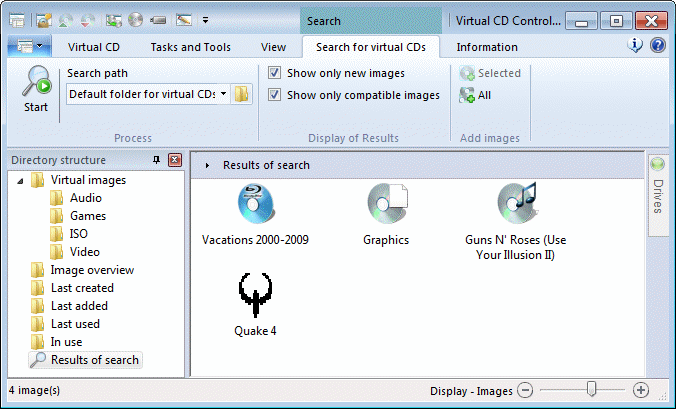Start the virtual CD search
The image size is (676, 409).
36,90
